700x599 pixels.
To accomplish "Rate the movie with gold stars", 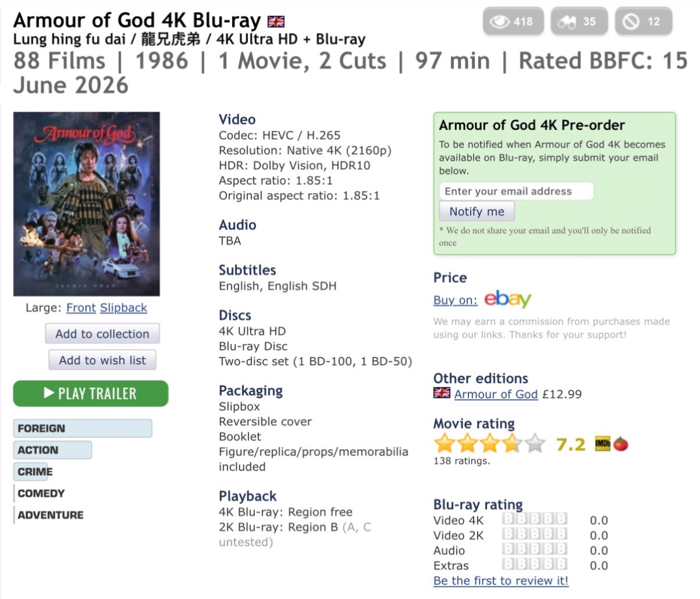I will coord(489,444).
